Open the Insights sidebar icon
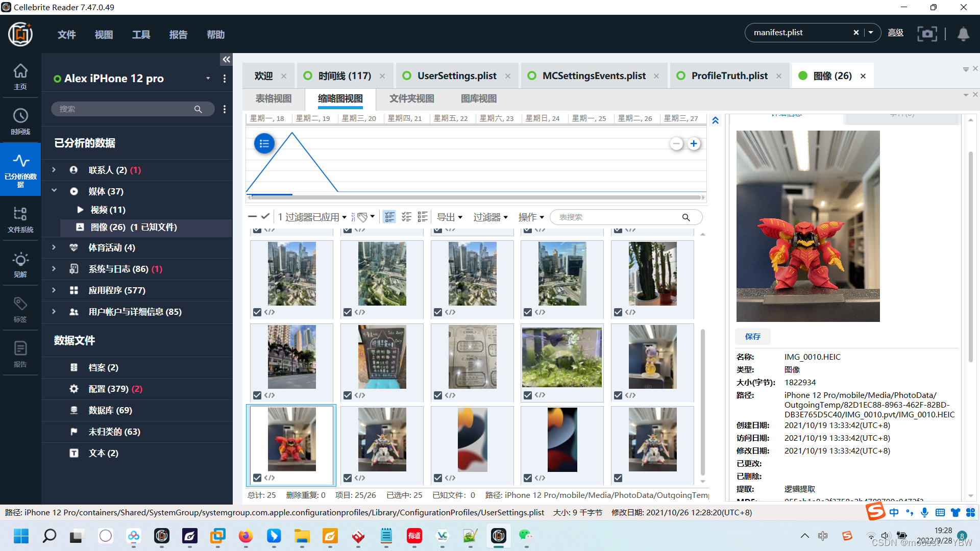 tap(20, 264)
